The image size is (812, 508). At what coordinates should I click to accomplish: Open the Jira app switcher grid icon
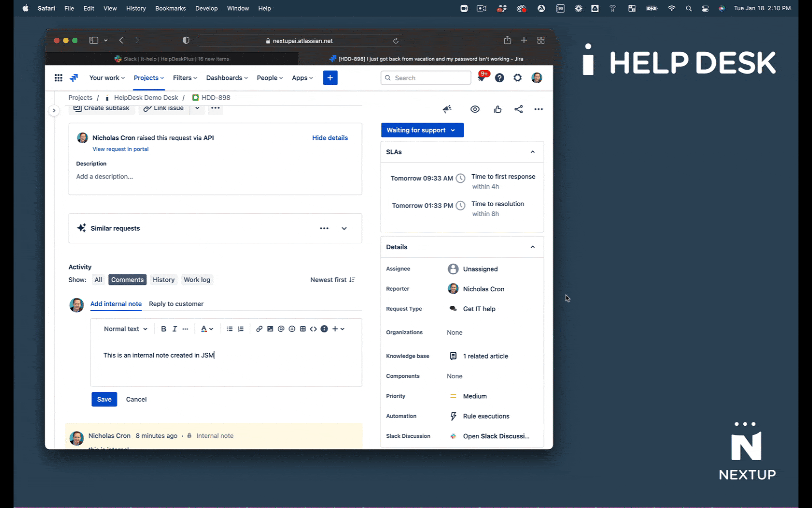(58, 78)
